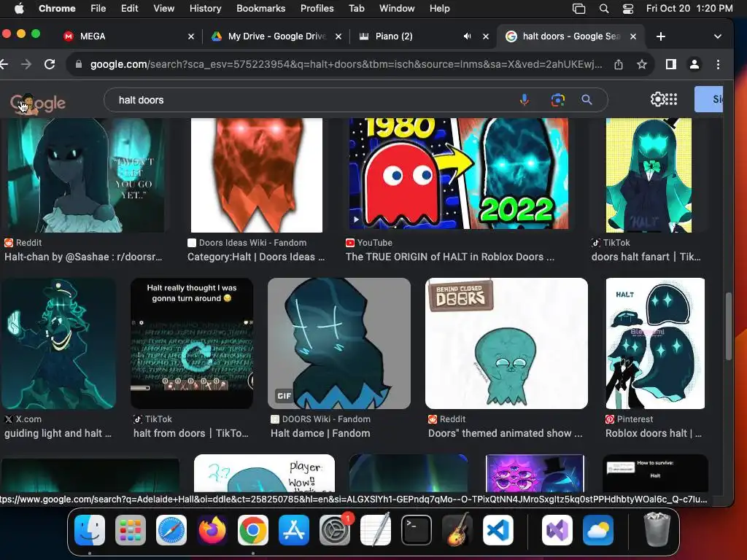Mute the Piano (2) tab audio
Viewport: 747px width, 560px height.
pos(467,36)
